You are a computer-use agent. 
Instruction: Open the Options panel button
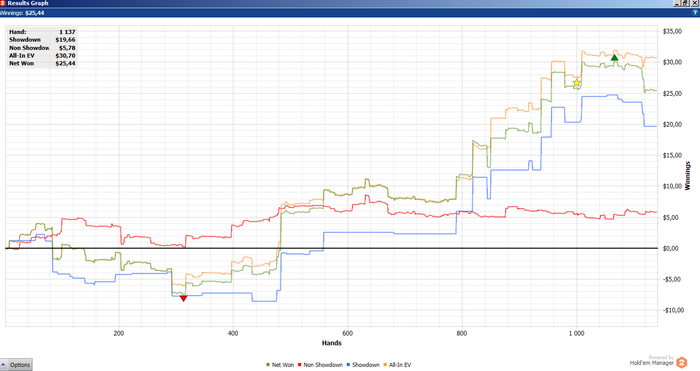(x=16, y=365)
